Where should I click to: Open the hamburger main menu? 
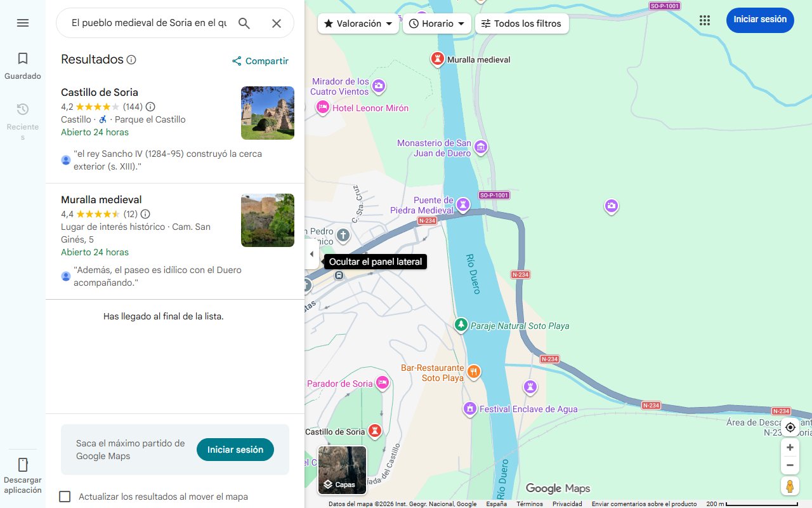[x=23, y=23]
